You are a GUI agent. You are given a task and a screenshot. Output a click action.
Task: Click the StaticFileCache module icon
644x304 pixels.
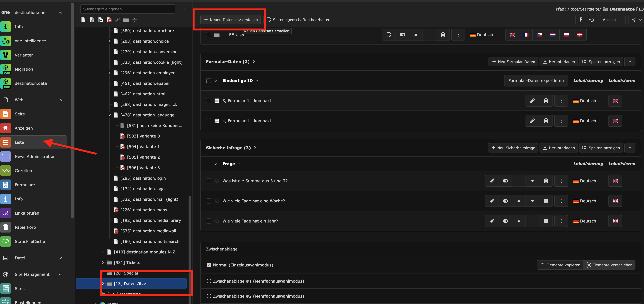point(5,241)
